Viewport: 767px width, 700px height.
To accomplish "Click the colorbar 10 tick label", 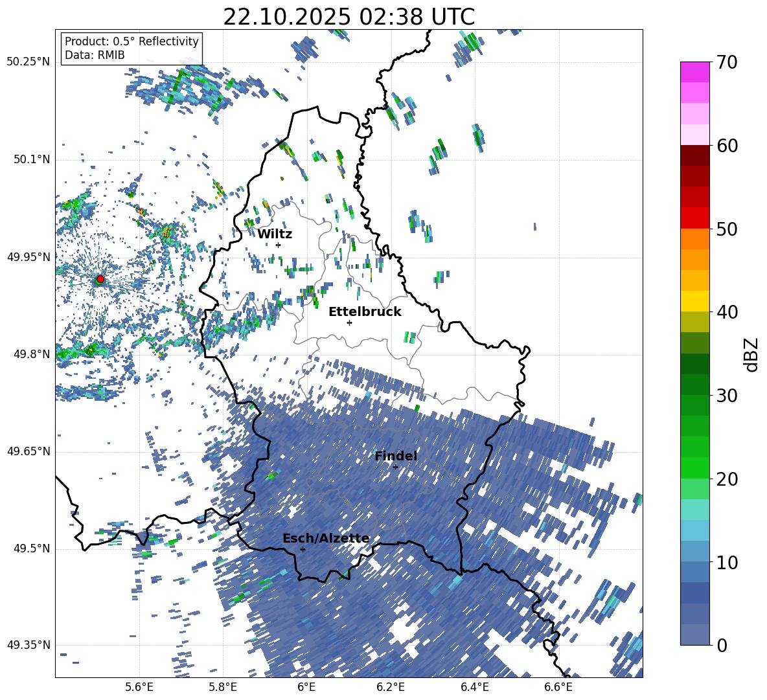I will [727, 562].
